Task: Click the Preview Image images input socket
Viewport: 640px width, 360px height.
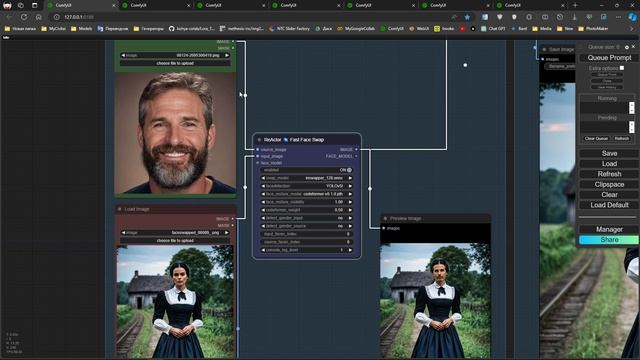Action: point(384,228)
